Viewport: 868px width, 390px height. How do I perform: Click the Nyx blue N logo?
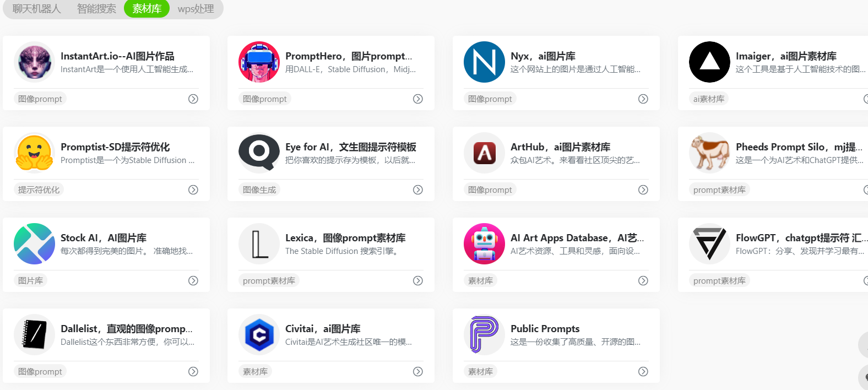(x=484, y=62)
